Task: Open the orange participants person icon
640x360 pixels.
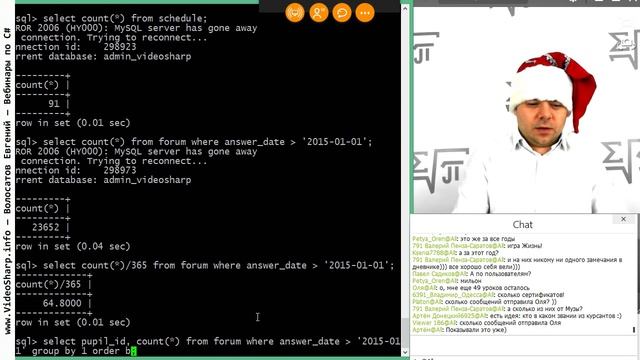Action: point(318,13)
